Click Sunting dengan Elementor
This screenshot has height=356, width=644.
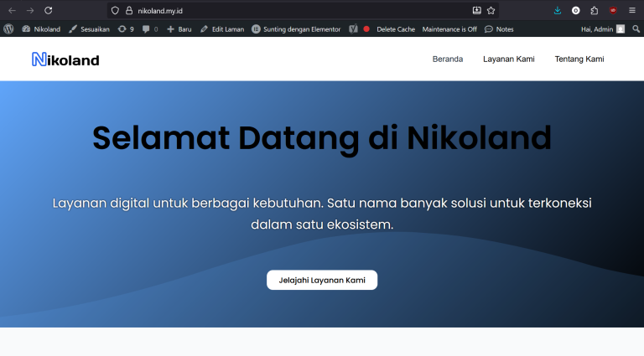(x=296, y=29)
